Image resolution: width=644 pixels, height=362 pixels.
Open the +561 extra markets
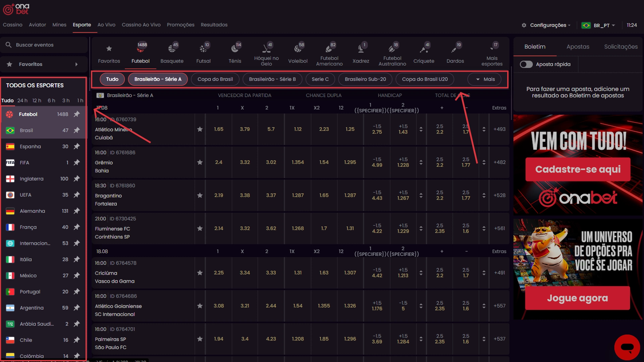coord(499,228)
